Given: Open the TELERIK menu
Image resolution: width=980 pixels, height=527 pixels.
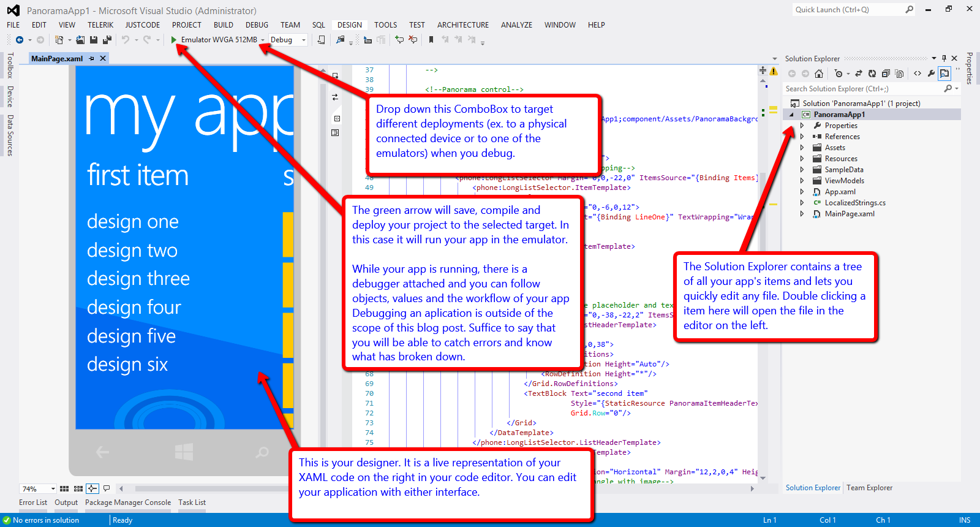Looking at the screenshot, I should click(x=100, y=25).
